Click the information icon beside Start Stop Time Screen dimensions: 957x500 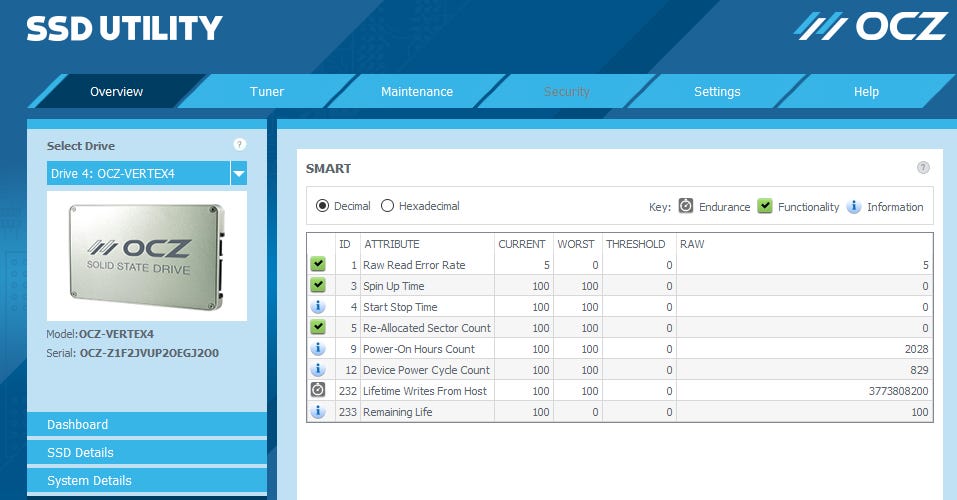tap(318, 307)
